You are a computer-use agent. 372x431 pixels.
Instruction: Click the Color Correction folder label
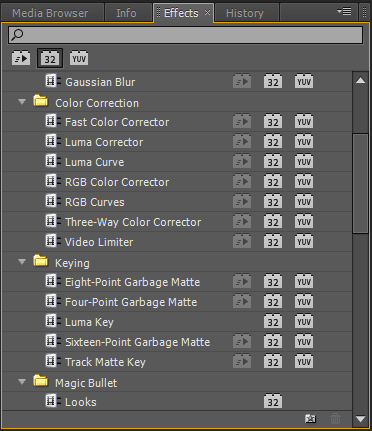coord(97,103)
